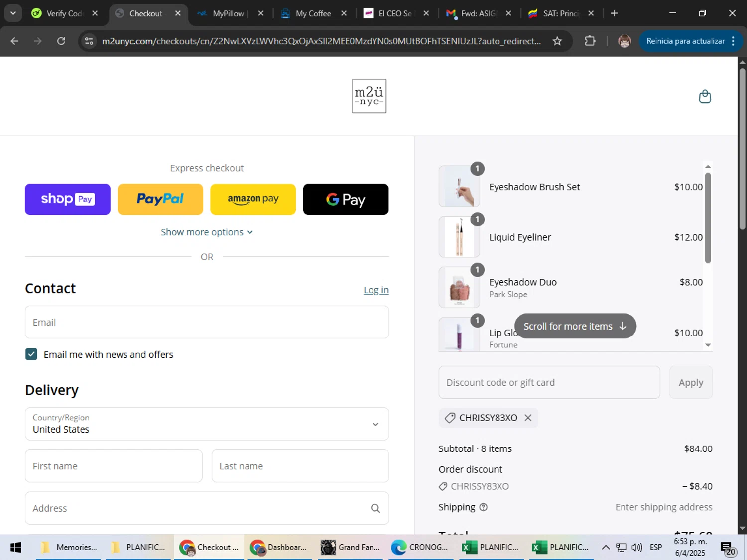Bookmark this page with the star icon
Viewport: 747px width, 560px height.
point(557,41)
